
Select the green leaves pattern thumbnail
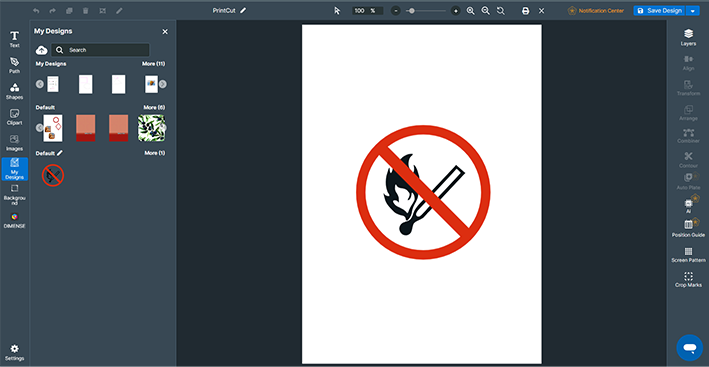click(151, 128)
